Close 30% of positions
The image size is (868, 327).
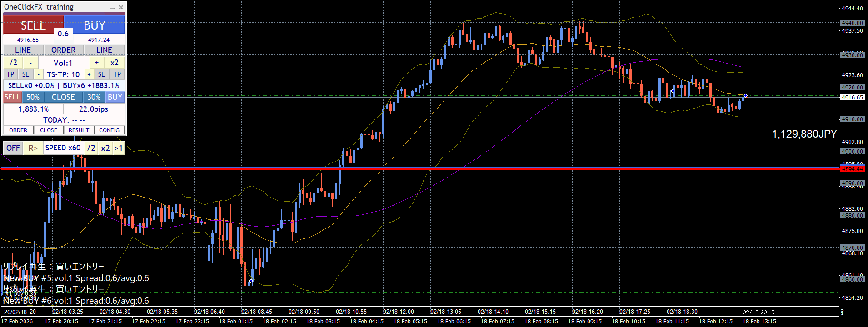click(94, 97)
